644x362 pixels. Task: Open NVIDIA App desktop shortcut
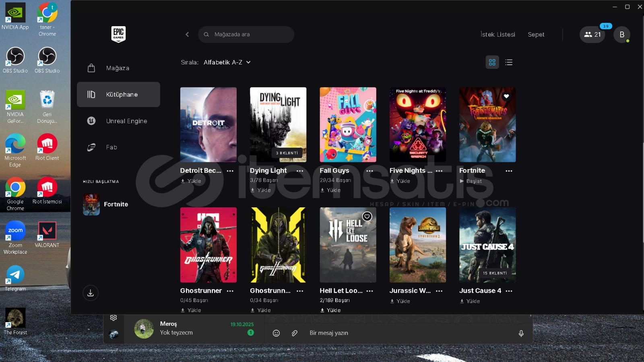click(x=15, y=17)
